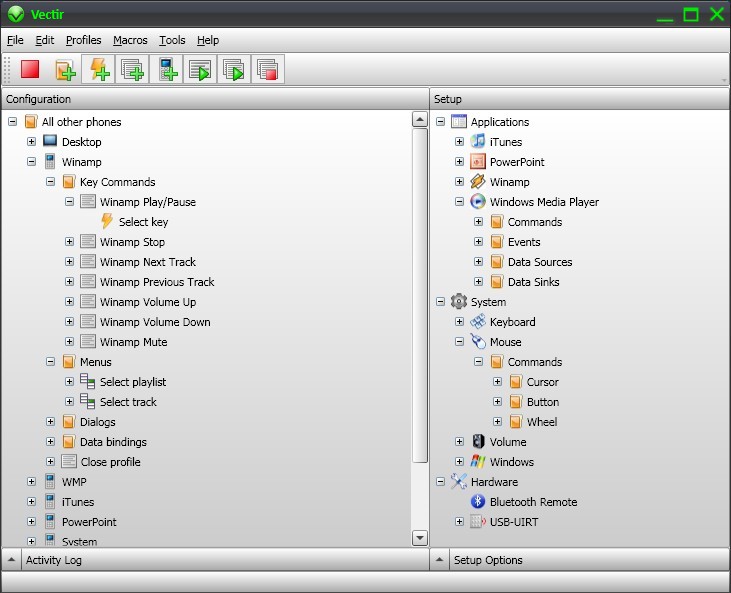
Task: Click the add command lightning icon
Action: (x=99, y=70)
